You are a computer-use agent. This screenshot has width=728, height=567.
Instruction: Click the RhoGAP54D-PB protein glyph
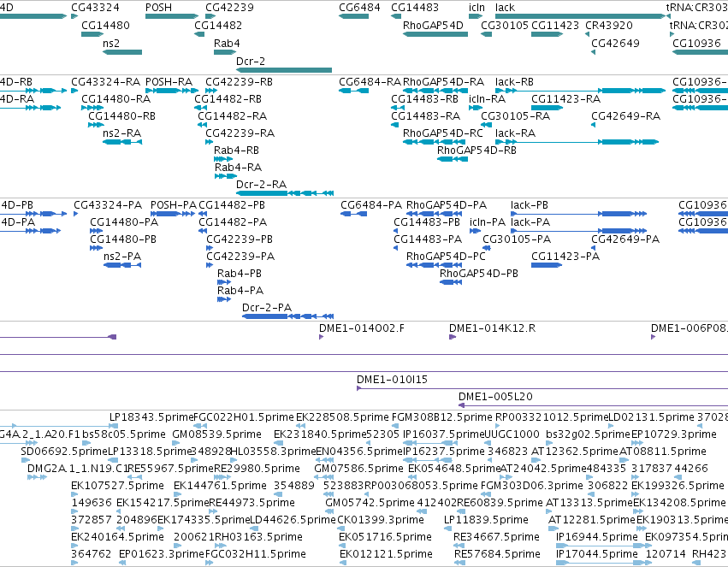(x=451, y=282)
